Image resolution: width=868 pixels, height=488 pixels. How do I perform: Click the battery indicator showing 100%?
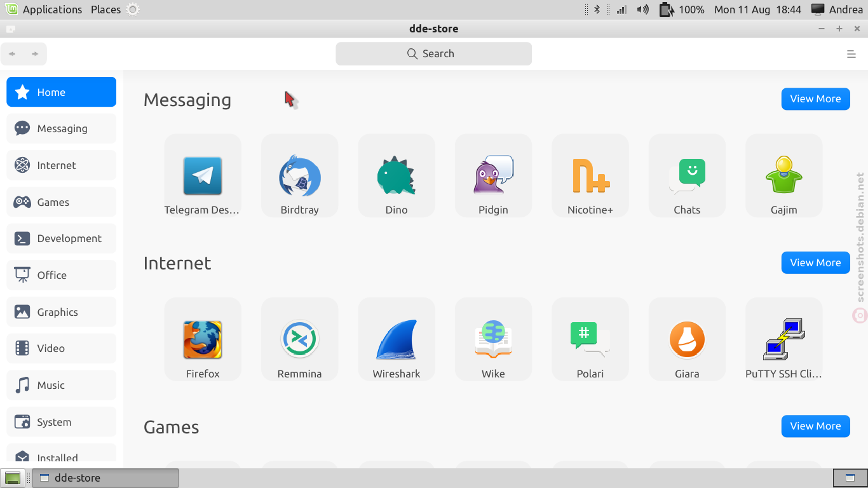682,10
